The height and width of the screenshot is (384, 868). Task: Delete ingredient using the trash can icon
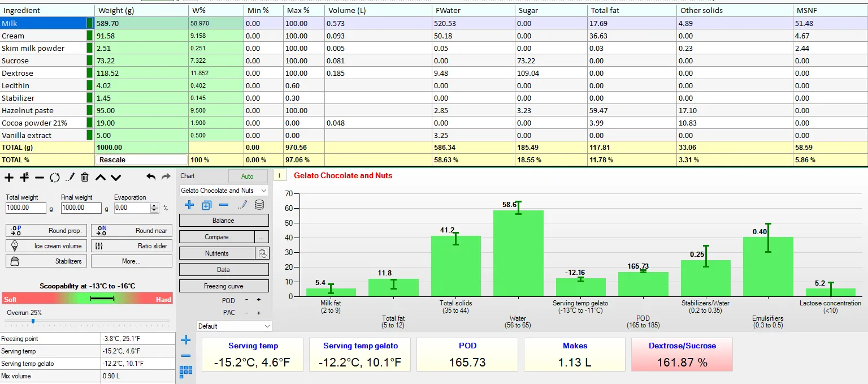(85, 178)
